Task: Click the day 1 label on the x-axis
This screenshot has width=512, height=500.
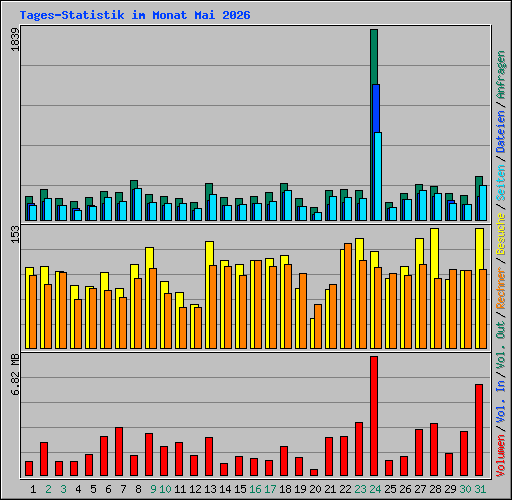Action: [x=33, y=489]
